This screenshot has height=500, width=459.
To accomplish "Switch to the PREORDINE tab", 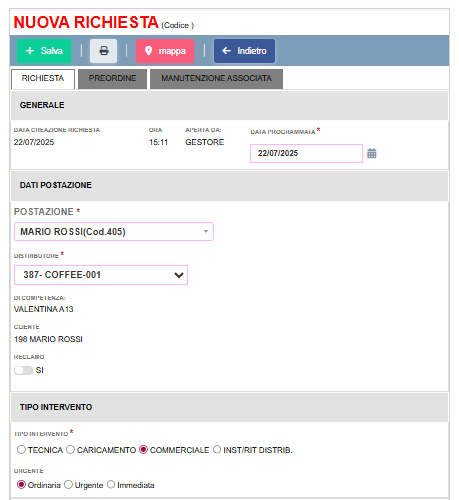I will 112,79.
